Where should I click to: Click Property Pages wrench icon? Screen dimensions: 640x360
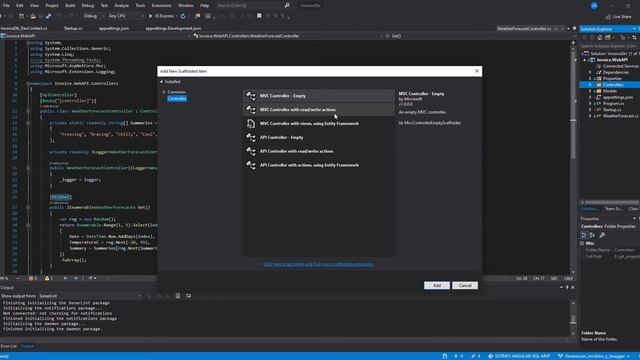[x=602, y=235]
